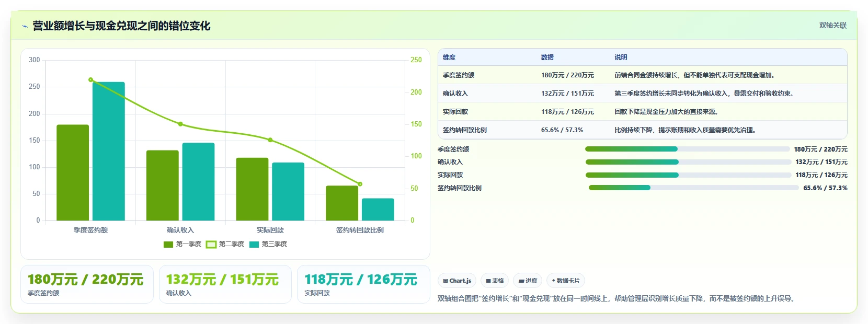The width and height of the screenshot is (868, 324).
Task: Click the 250 tick on the right green axis
Action: tap(416, 60)
